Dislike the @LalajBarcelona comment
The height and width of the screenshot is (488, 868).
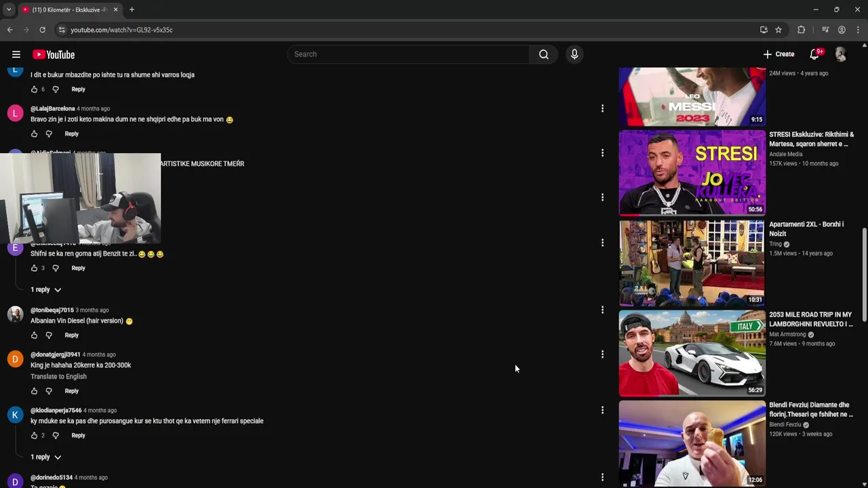tap(49, 134)
